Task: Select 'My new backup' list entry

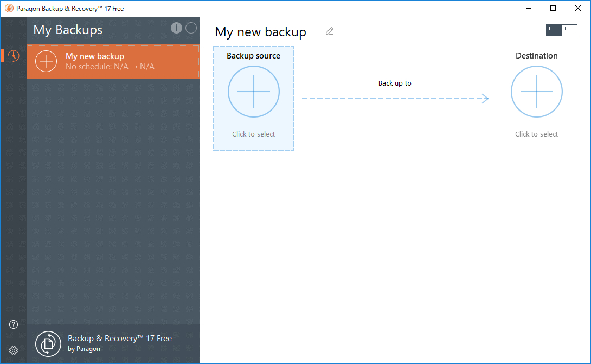Action: 113,61
